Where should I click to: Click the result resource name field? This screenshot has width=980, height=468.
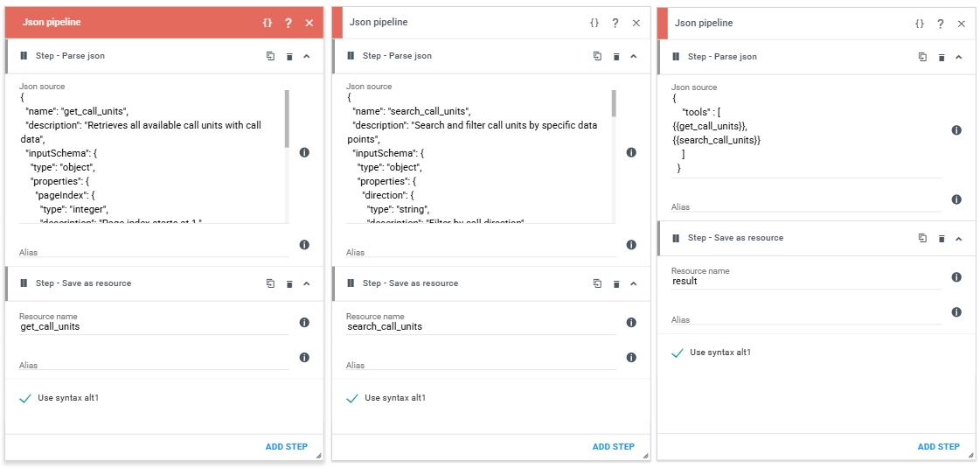click(806, 282)
